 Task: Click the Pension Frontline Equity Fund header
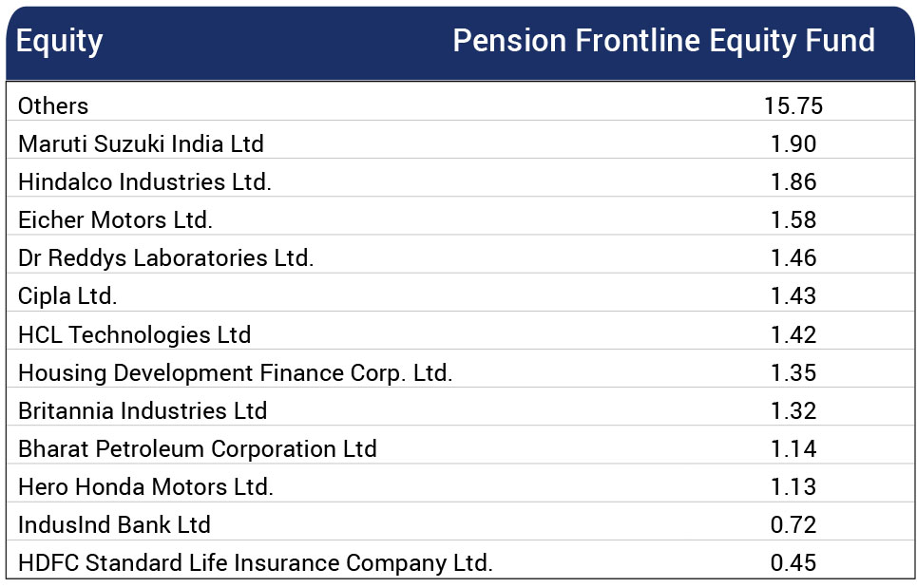(x=664, y=42)
